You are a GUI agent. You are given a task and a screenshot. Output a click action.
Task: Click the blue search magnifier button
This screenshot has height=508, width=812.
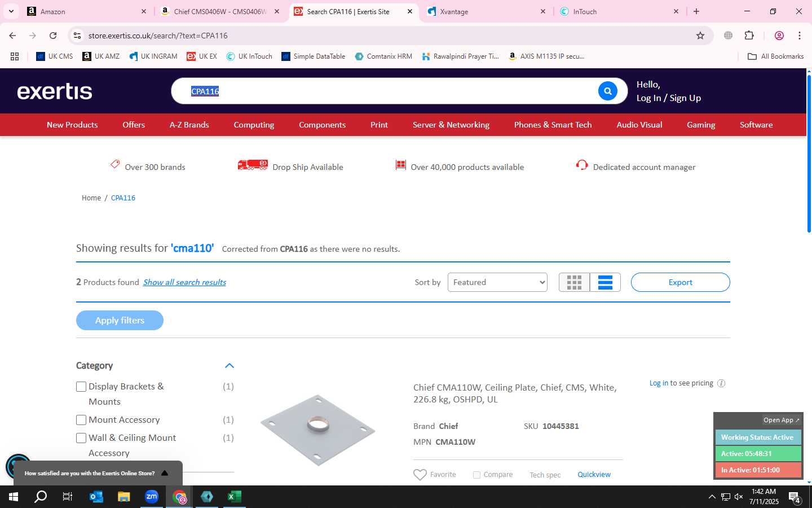pyautogui.click(x=607, y=91)
